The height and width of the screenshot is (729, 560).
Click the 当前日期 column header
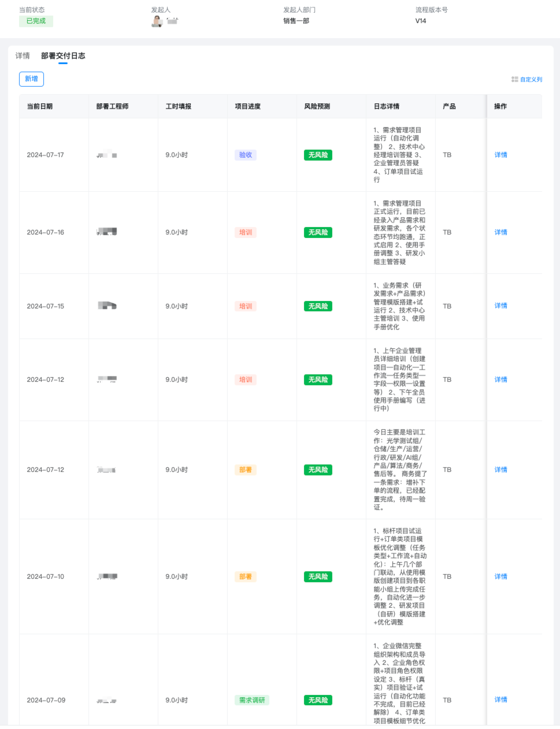(40, 106)
